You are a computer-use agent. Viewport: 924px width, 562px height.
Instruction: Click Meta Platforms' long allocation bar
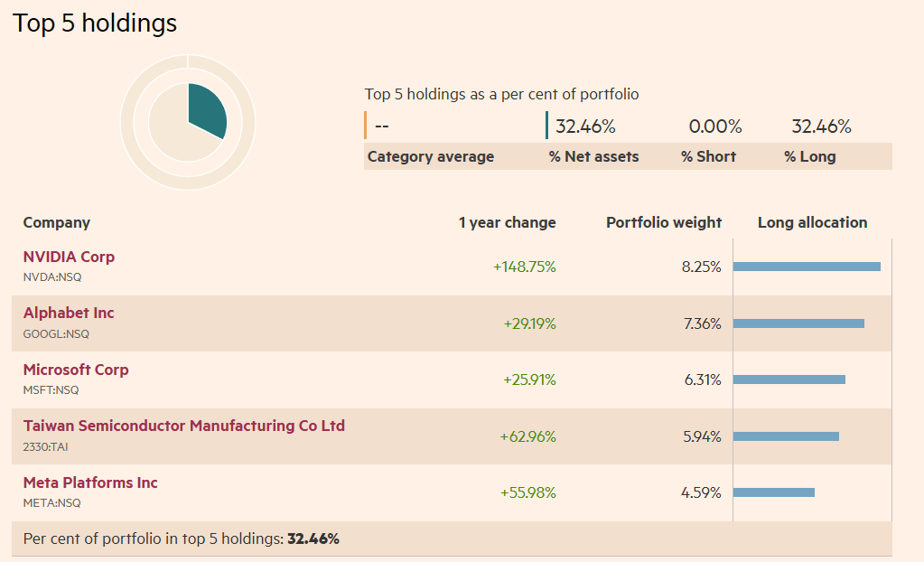pos(775,492)
